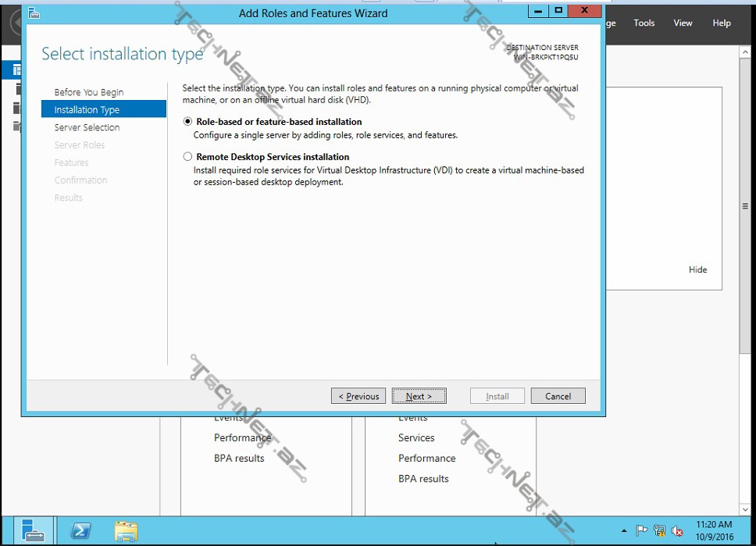Viewport: 756px width, 546px height.
Task: Go to the Before You Begin step
Action: click(x=88, y=92)
